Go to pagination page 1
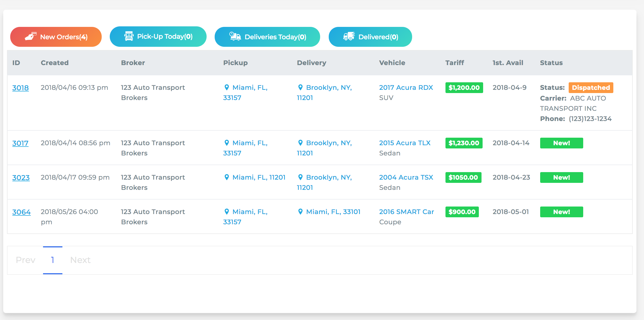 53,260
